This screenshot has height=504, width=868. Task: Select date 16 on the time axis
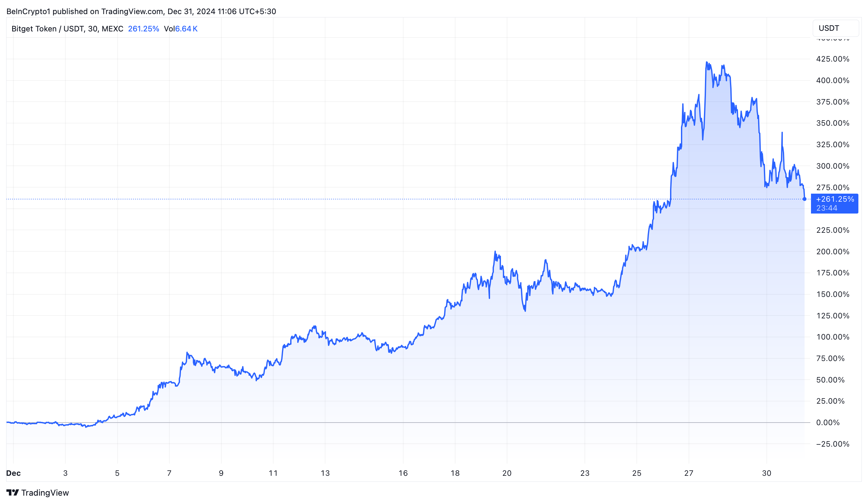coord(403,473)
